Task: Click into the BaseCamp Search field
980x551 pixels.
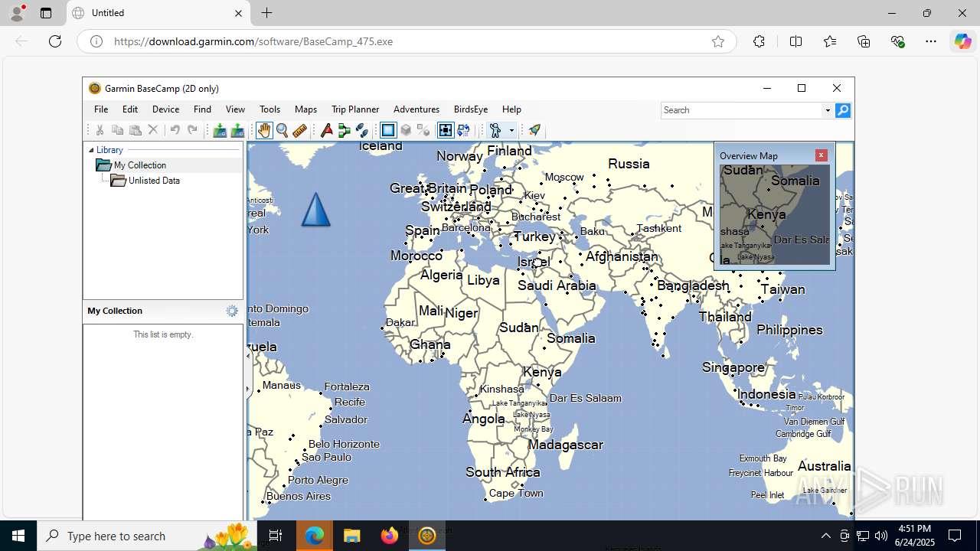Action: 741,110
